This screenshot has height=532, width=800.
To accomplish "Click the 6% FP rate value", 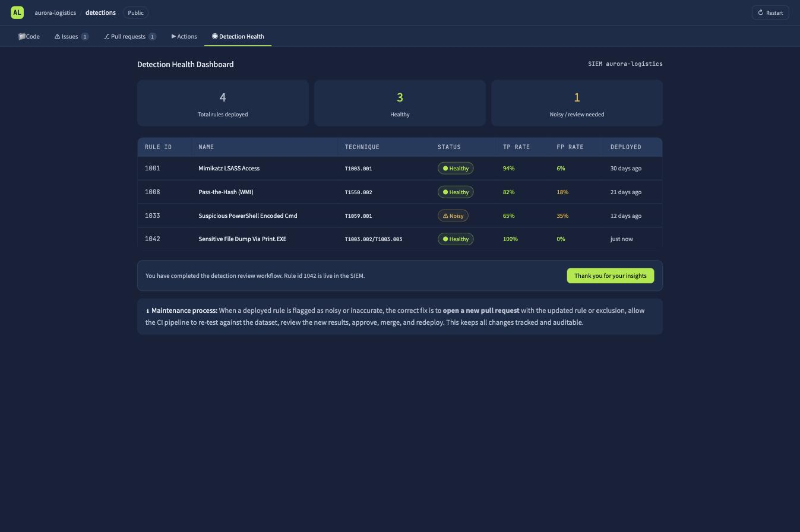I will (561, 169).
